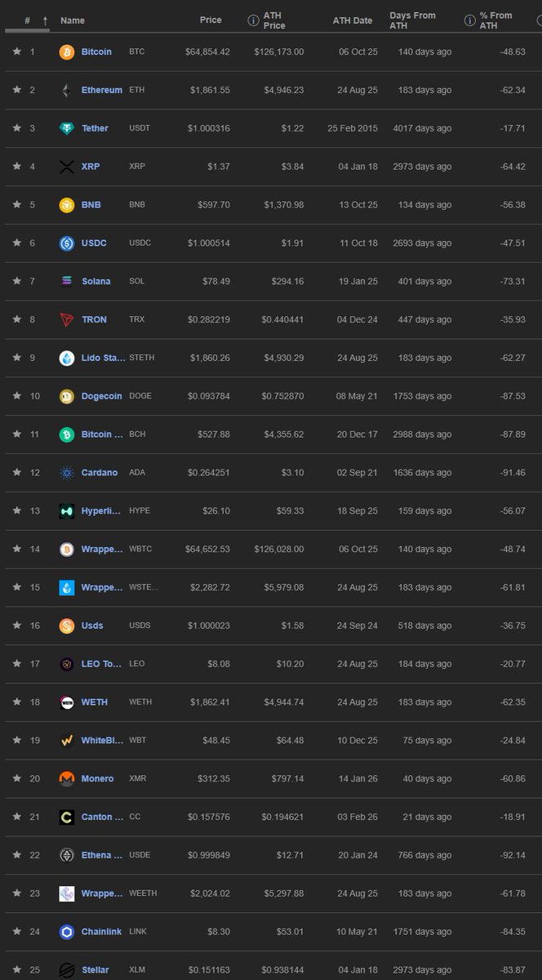
Task: Click Tether's 4017 days ago cell
Action: click(420, 128)
